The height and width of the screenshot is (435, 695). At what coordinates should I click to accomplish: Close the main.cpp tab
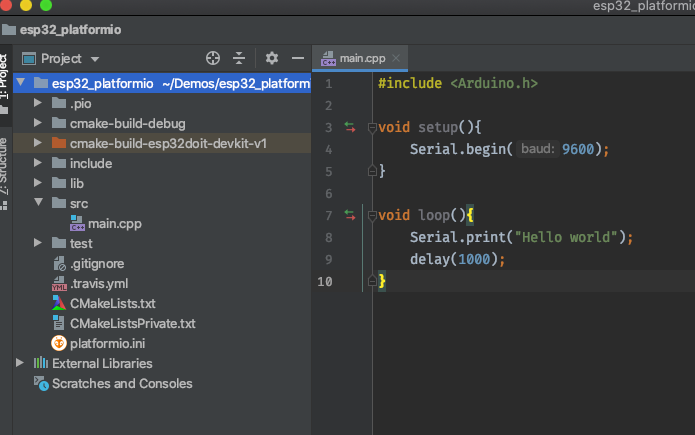[x=396, y=59]
